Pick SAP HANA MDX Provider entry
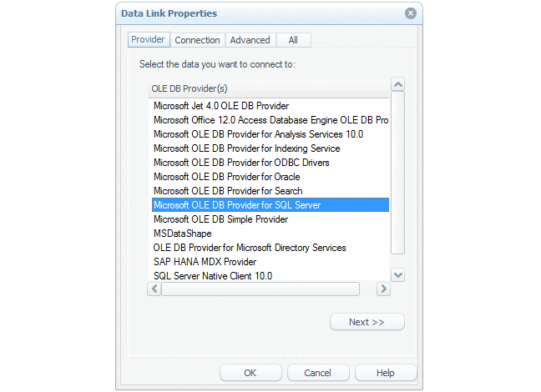Screen dimensions: 541x392 coord(205,262)
